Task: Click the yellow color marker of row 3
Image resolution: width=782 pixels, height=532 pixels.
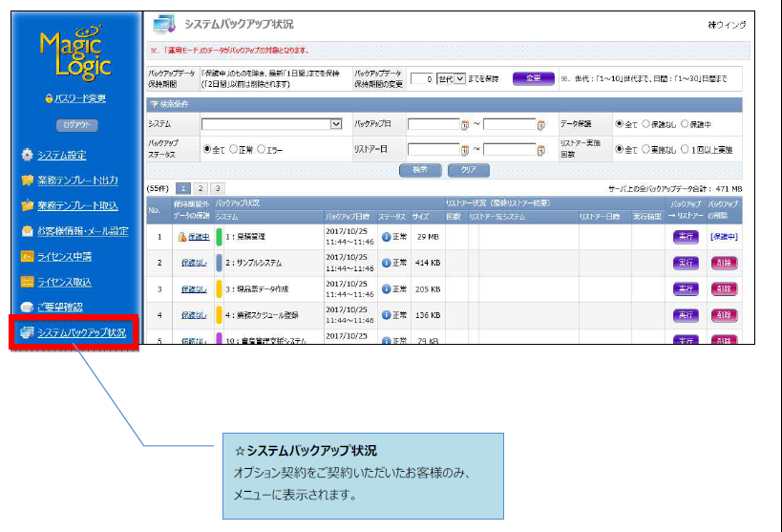Action: (220, 288)
